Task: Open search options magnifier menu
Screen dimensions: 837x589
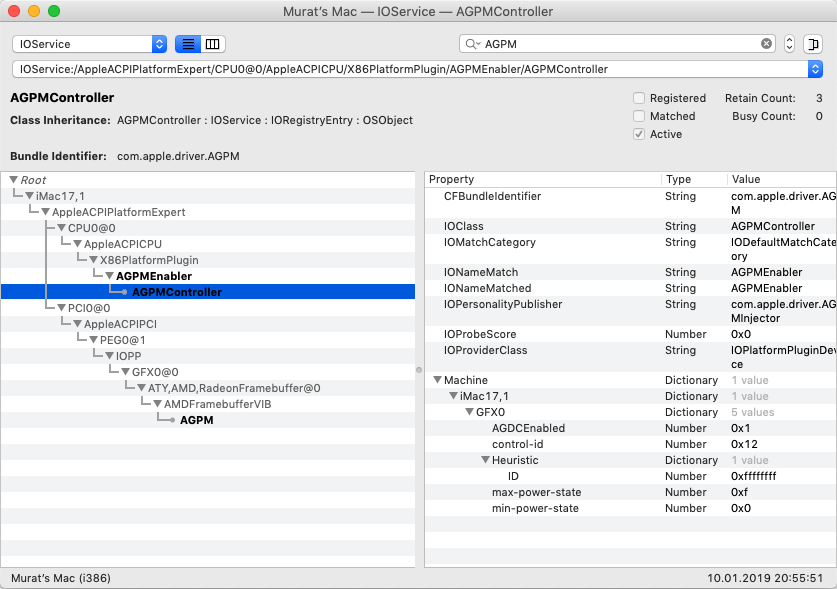Action: click(x=472, y=44)
